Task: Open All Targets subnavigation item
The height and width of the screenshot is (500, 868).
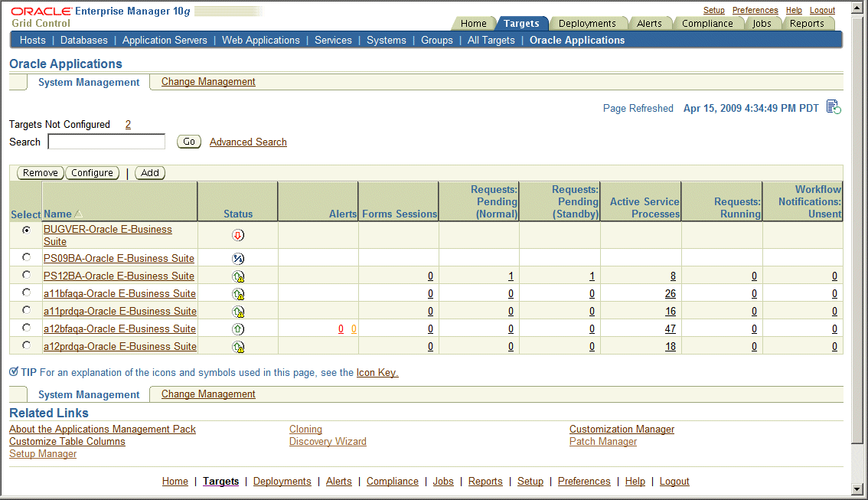Action: 491,40
